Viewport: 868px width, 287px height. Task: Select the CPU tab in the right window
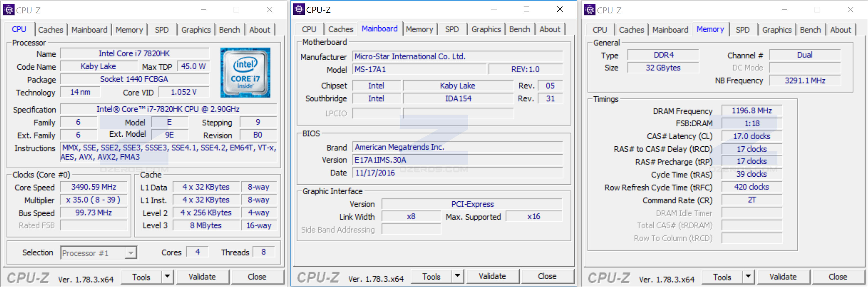600,30
